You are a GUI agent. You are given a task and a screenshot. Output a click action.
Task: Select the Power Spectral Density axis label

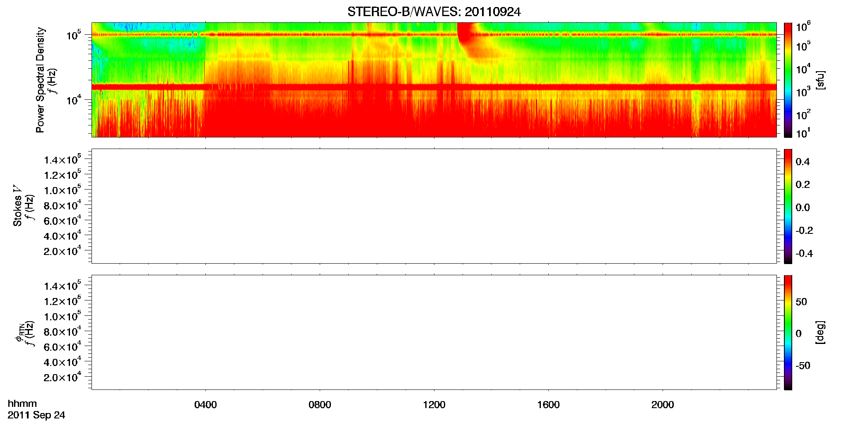40,80
